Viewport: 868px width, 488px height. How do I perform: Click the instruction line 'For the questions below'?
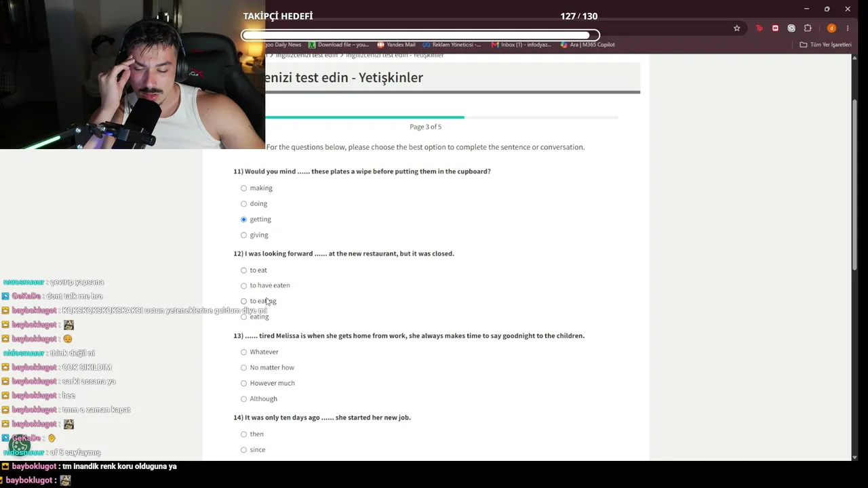pyautogui.click(x=425, y=147)
